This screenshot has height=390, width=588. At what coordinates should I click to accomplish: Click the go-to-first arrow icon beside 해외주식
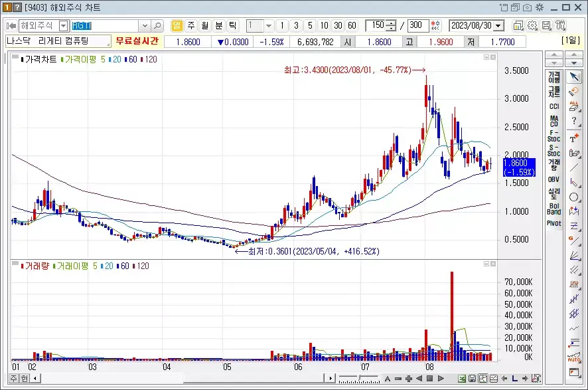click(x=11, y=25)
